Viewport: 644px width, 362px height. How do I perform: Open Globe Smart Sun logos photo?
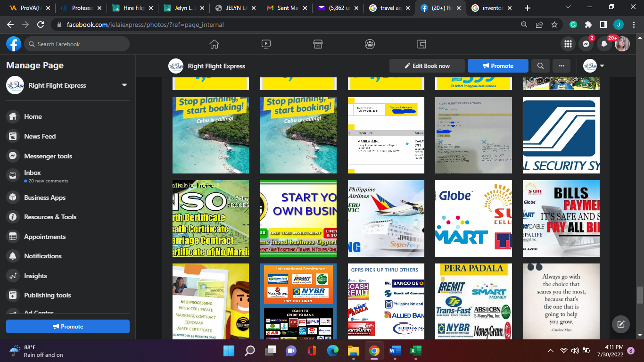tap(473, 218)
